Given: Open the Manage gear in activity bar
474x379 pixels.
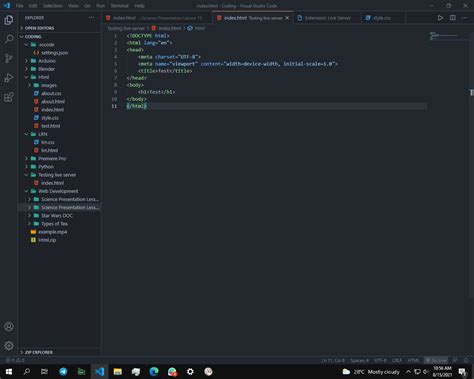Looking at the screenshot, I should pyautogui.click(x=9, y=346).
